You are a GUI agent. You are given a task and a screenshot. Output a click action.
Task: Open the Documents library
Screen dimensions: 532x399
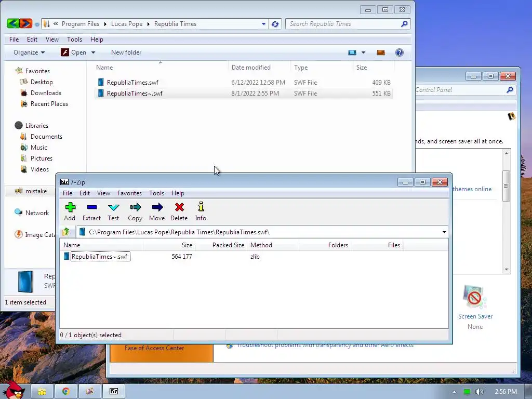[x=46, y=137]
